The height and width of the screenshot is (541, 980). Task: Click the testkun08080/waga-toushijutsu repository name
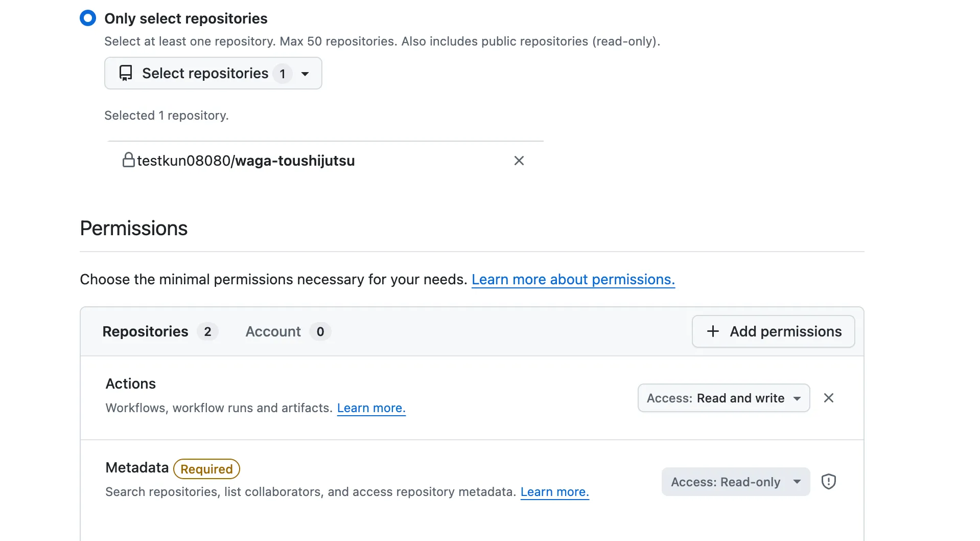pos(246,161)
